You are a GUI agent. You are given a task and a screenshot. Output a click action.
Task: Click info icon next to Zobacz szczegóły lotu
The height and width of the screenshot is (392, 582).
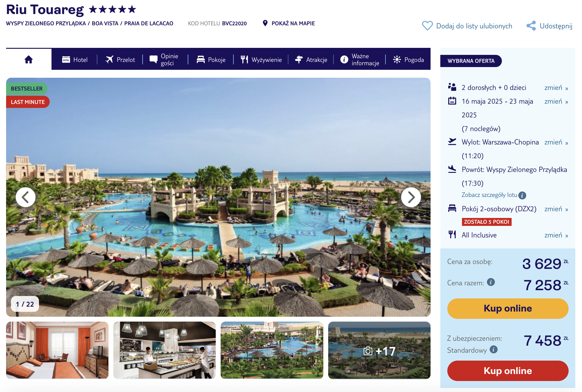[522, 195]
